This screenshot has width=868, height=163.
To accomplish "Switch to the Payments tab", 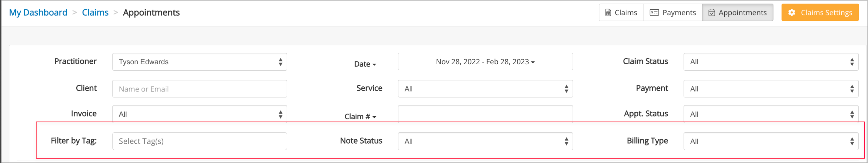I will [673, 12].
